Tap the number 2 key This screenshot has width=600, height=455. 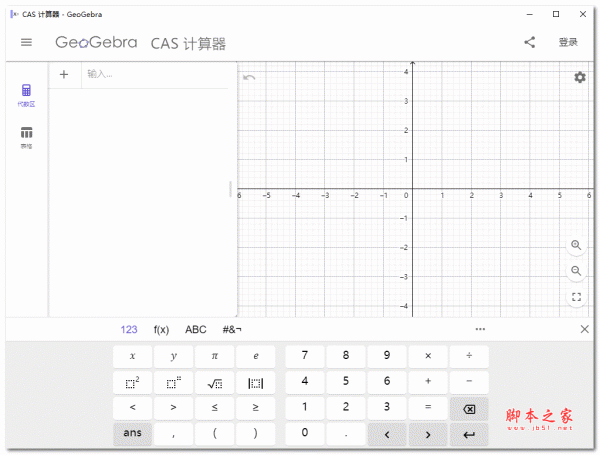pyautogui.click(x=346, y=408)
